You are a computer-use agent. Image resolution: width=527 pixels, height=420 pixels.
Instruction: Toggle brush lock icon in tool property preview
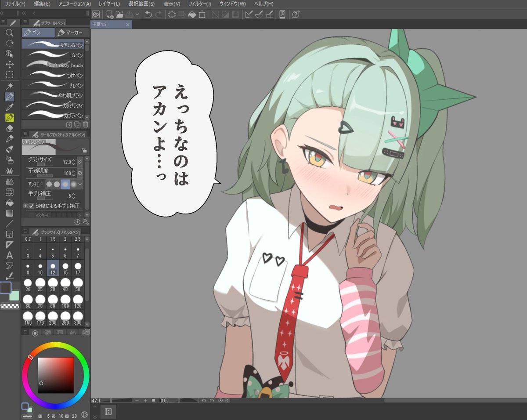pos(84,150)
